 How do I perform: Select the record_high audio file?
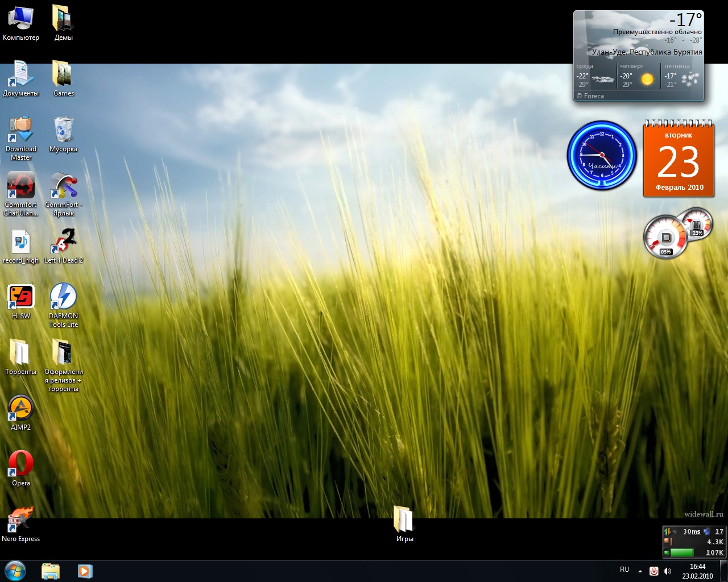tap(20, 242)
